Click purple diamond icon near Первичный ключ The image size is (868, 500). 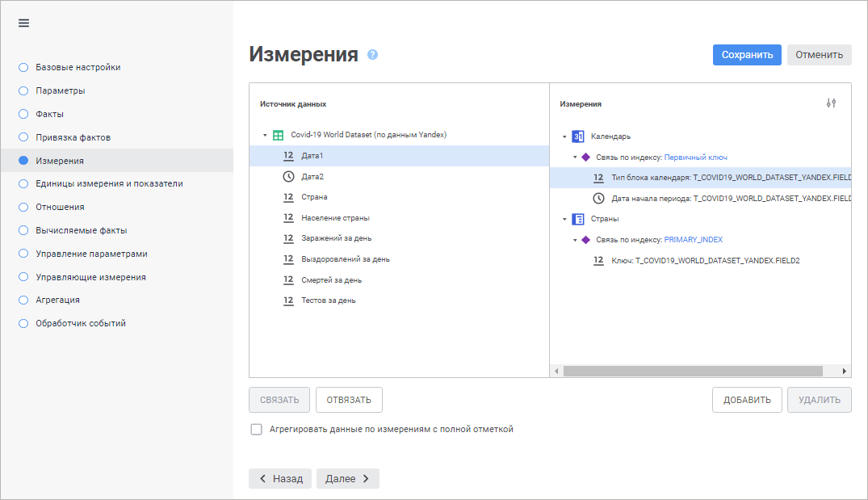pyautogui.click(x=586, y=158)
